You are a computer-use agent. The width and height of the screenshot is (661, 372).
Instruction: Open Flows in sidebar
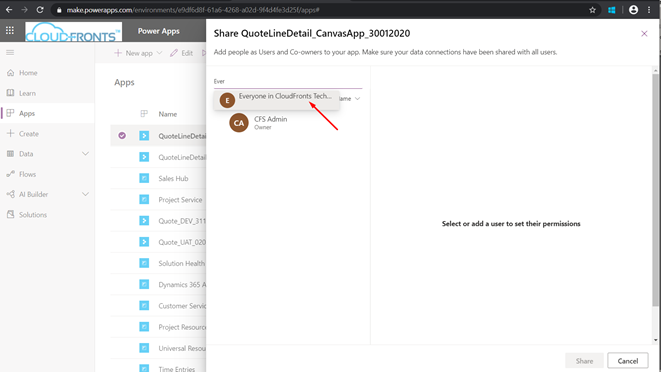tap(27, 174)
